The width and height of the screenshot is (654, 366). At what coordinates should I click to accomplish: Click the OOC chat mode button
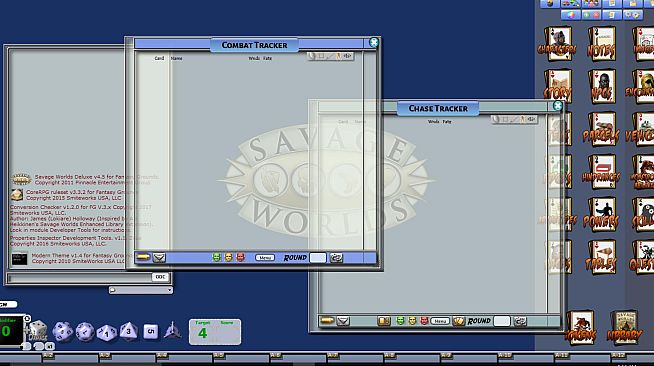coord(160,277)
